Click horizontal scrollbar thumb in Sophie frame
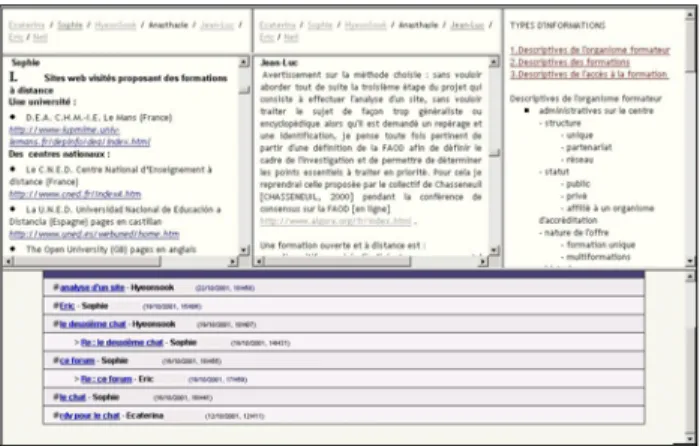The image size is (700, 446). [x=87, y=261]
